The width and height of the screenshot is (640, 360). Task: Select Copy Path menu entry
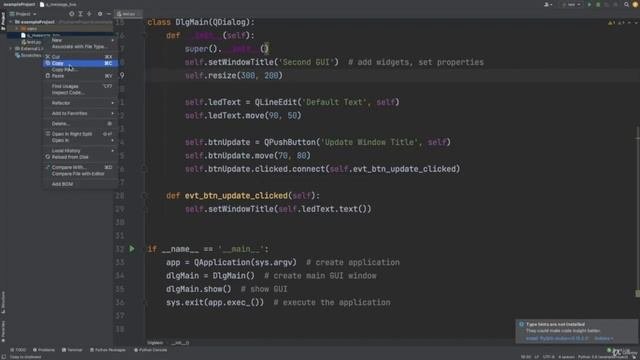click(80, 70)
